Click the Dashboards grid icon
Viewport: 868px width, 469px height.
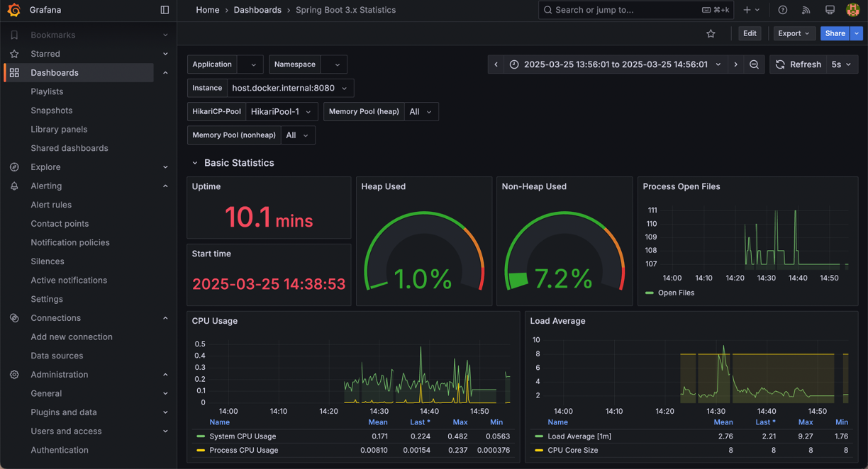[14, 73]
